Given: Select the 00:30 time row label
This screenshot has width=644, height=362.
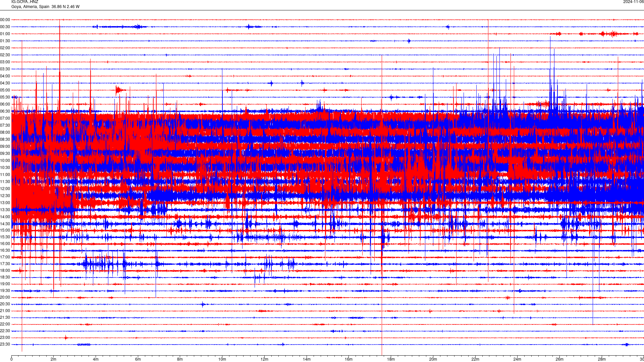Looking at the screenshot, I should 5,27.
